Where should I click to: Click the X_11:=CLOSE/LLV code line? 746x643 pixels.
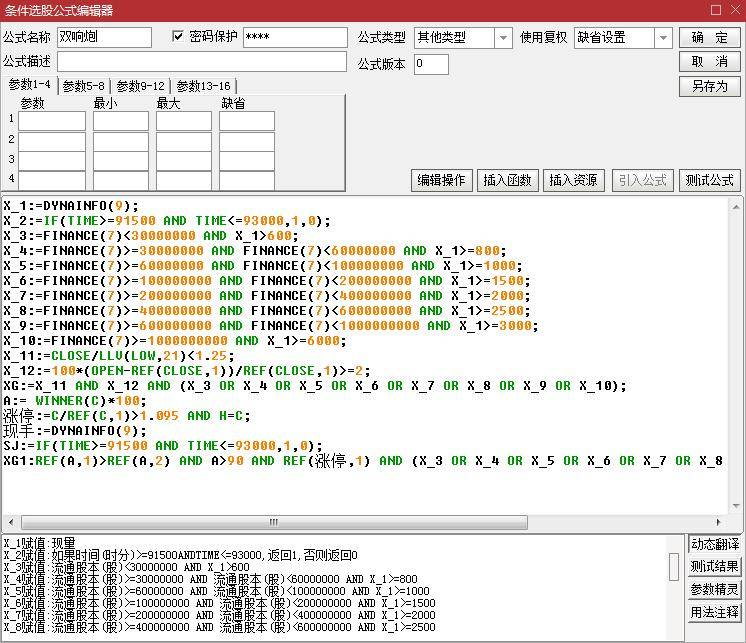[119, 356]
